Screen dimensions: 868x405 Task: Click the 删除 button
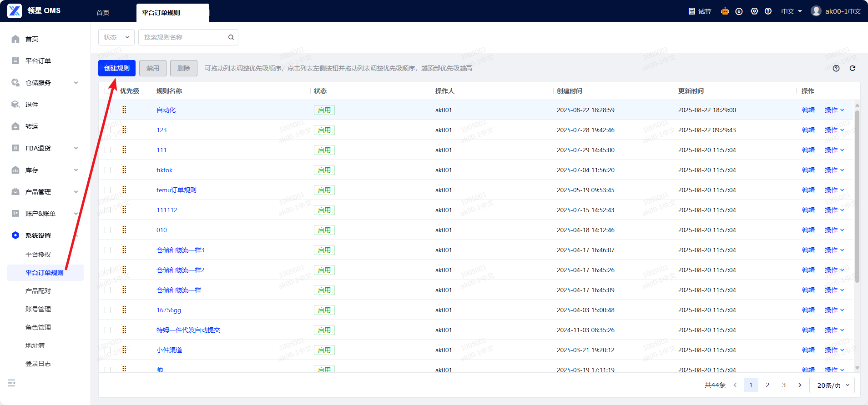[x=184, y=68]
